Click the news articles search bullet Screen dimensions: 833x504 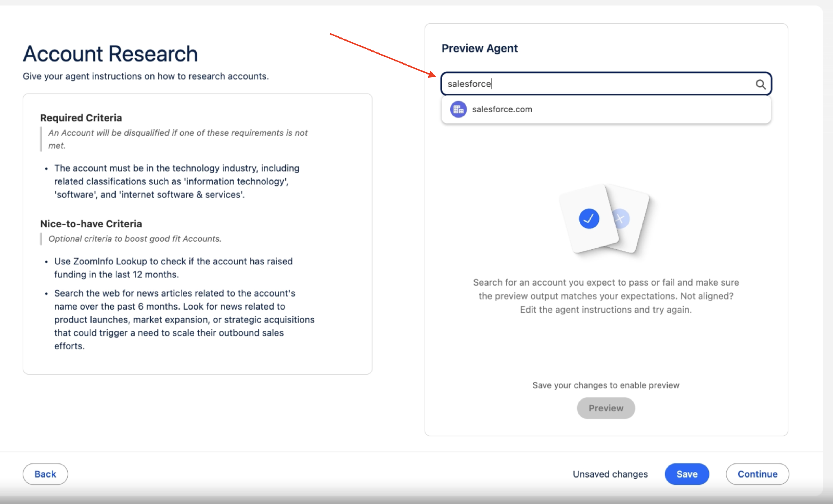click(184, 319)
